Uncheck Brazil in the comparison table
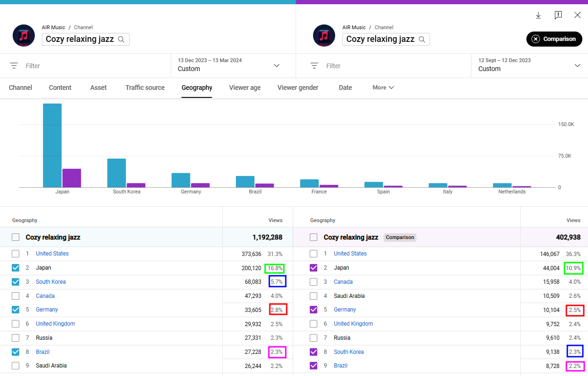The image size is (588, 376). (314, 366)
